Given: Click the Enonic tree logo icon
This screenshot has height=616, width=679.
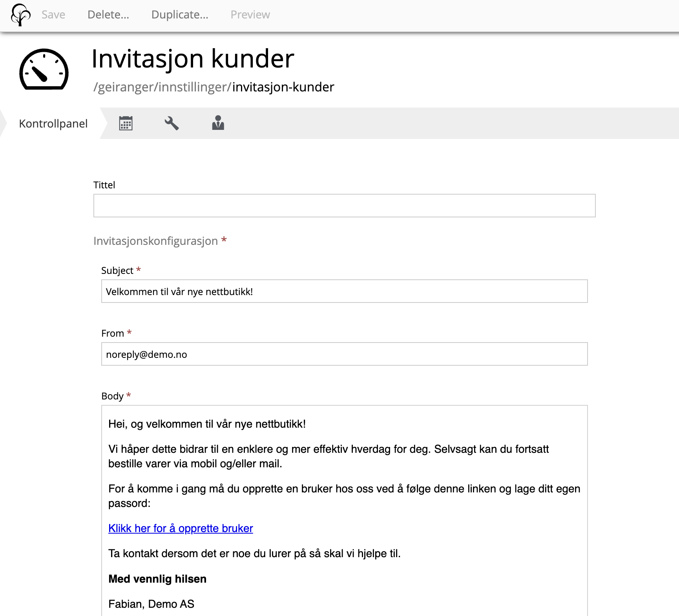Looking at the screenshot, I should pos(20,15).
